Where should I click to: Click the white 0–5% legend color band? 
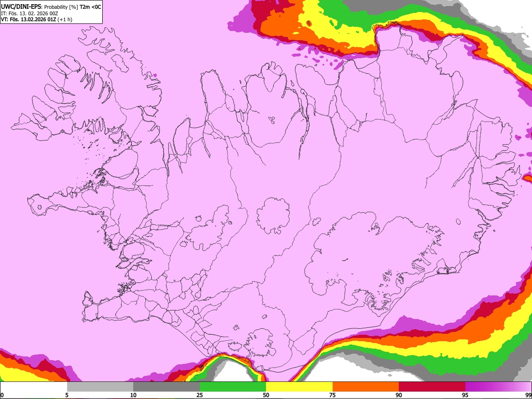tap(34, 387)
